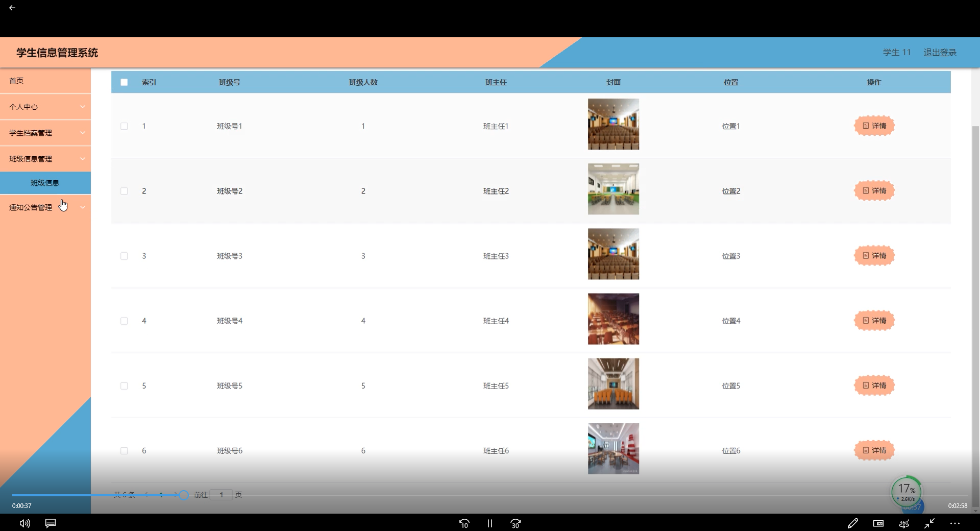Open cover thumbnail for 位置3 row

tap(614, 254)
